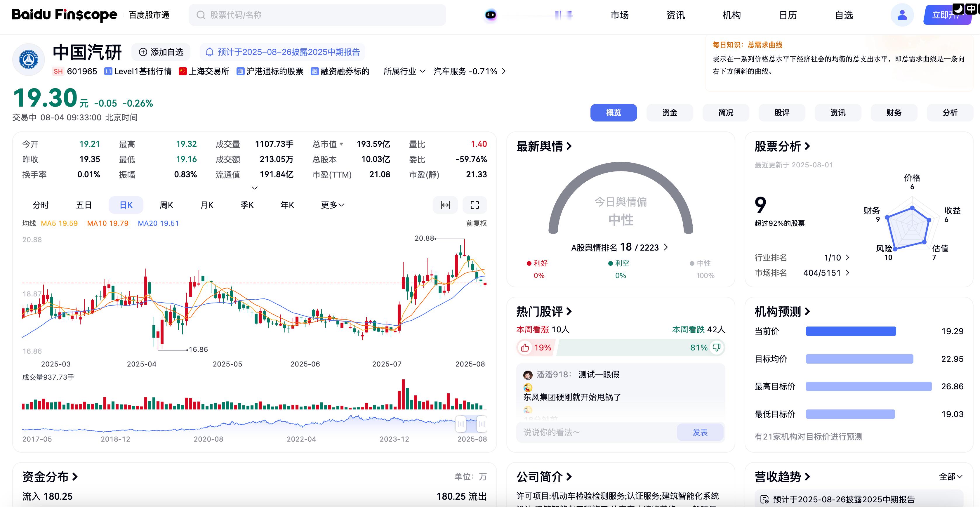Click the 沪港通标的股票 tag
This screenshot has width=980, height=507.
[270, 72]
